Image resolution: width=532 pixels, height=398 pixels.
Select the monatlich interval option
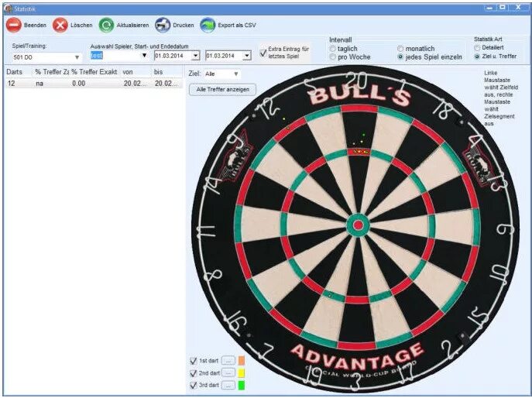pyautogui.click(x=400, y=49)
